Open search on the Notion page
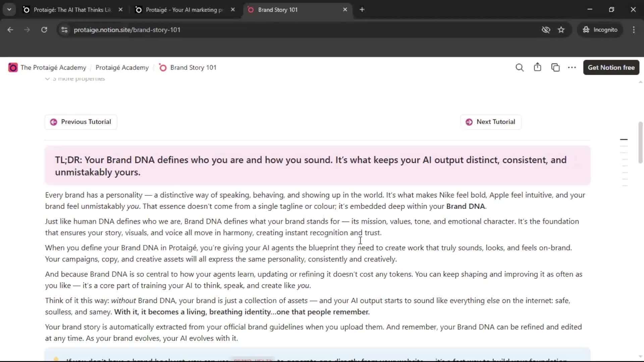Image resolution: width=644 pixels, height=362 pixels. coord(520,67)
